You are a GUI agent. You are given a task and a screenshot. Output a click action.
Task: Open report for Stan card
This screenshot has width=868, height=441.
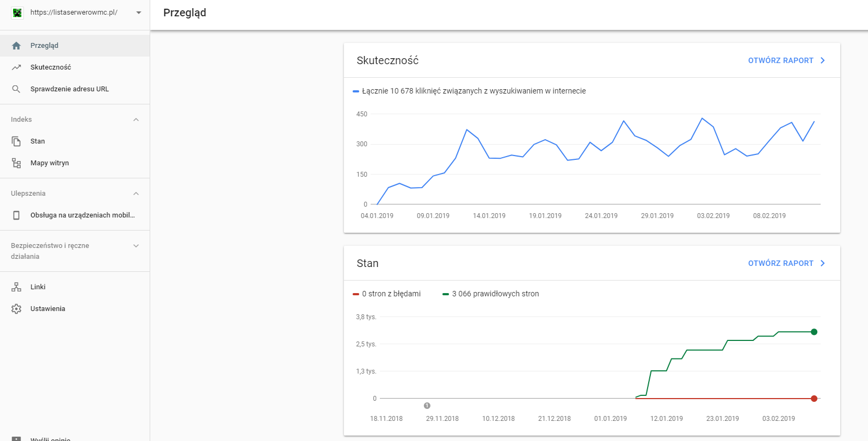coord(786,263)
